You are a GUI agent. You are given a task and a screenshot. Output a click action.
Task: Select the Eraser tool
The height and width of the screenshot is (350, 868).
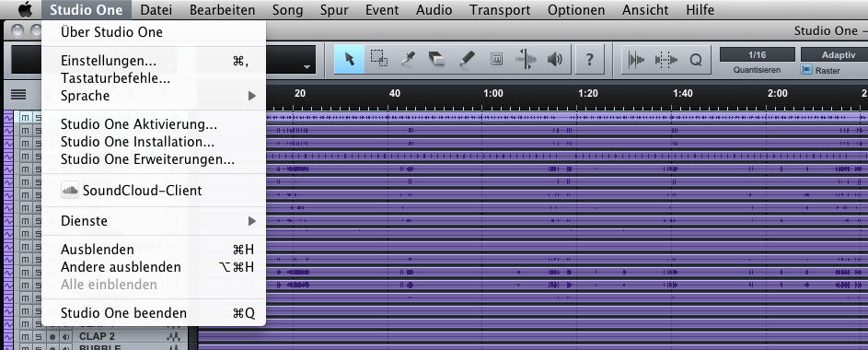pyautogui.click(x=437, y=59)
